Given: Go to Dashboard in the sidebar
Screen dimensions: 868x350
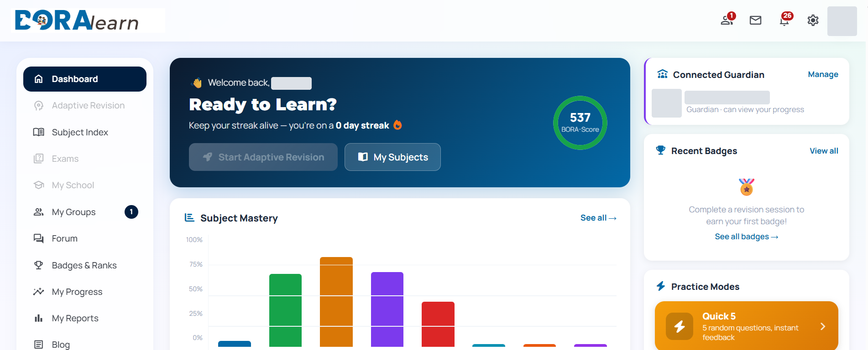Looking at the screenshot, I should [85, 79].
